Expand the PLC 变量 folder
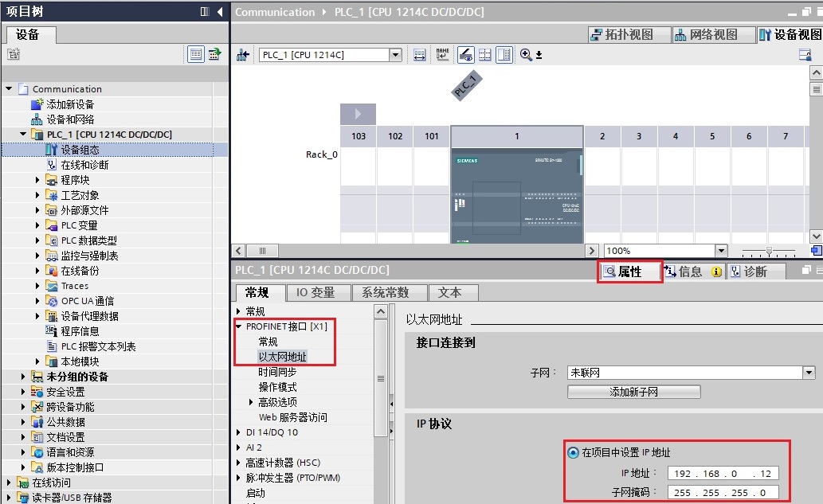Screen dimensions: 823x504 point(37,225)
